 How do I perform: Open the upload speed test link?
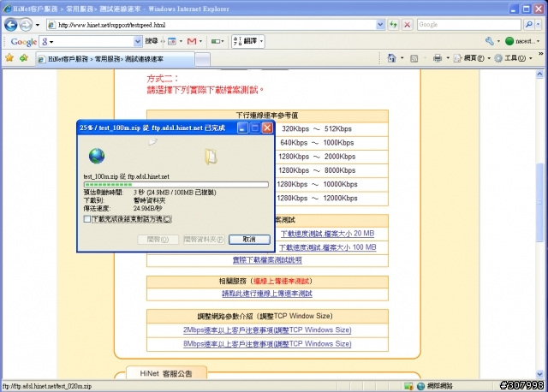click(267, 294)
